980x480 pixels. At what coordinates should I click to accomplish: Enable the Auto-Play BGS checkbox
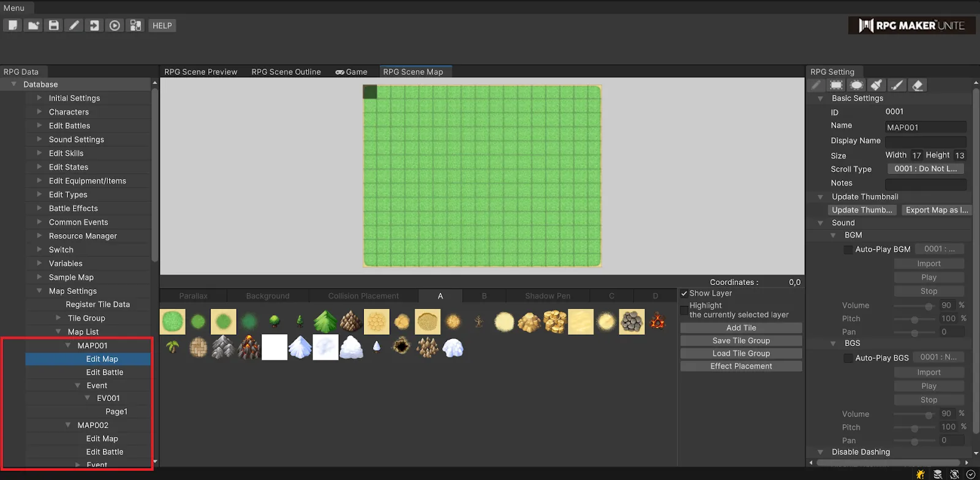[x=848, y=358]
